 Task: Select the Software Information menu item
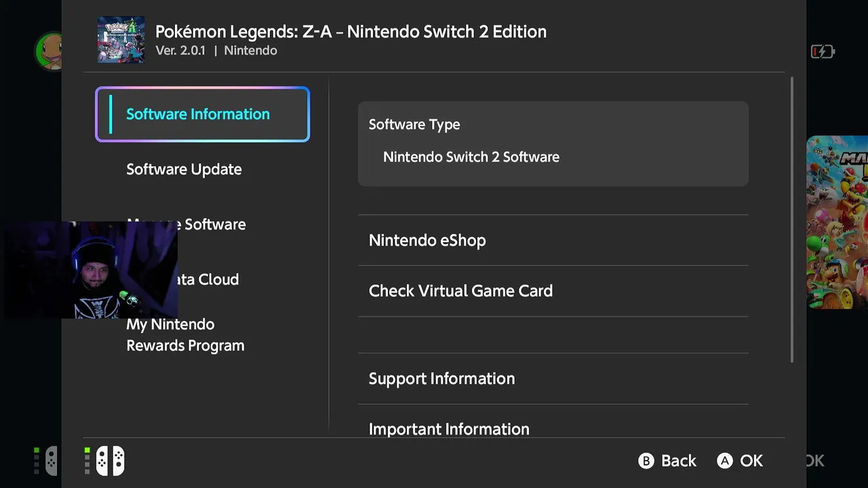202,115
